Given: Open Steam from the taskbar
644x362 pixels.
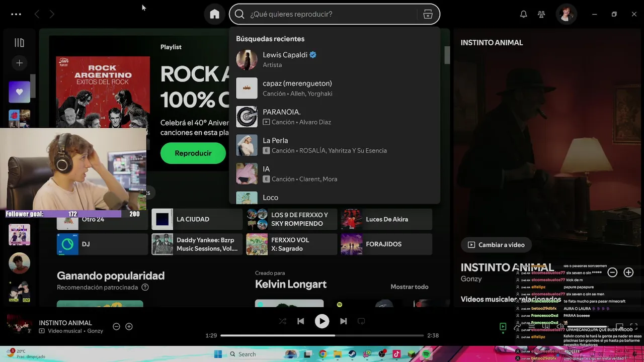Looking at the screenshot, I should (x=352, y=354).
